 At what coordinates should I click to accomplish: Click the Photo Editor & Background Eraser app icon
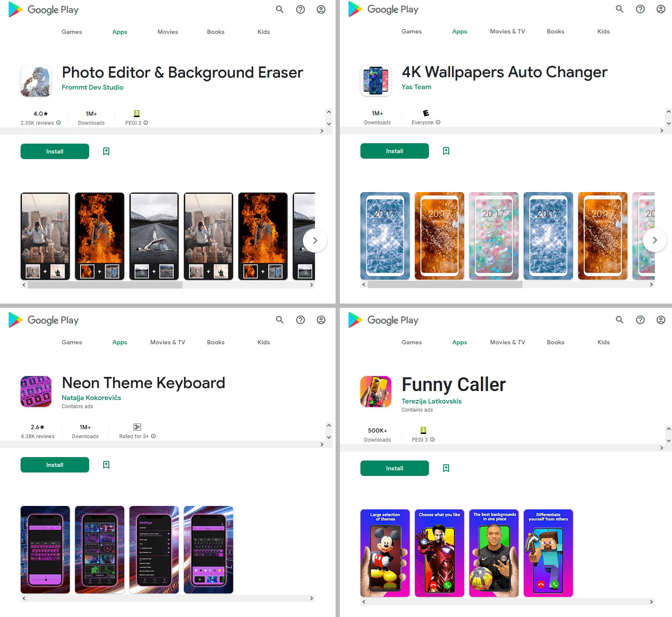[x=36, y=81]
